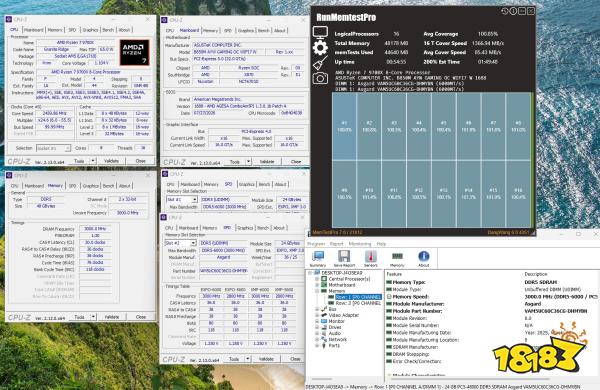Screen dimensions: 600x390
Task: Select the Ports node in the tree
Action: point(334,345)
